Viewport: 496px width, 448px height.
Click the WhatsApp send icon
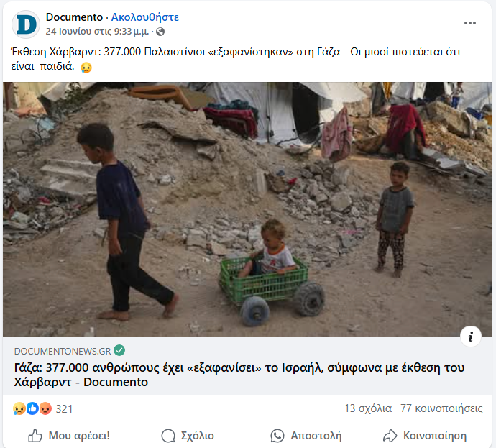click(x=277, y=436)
